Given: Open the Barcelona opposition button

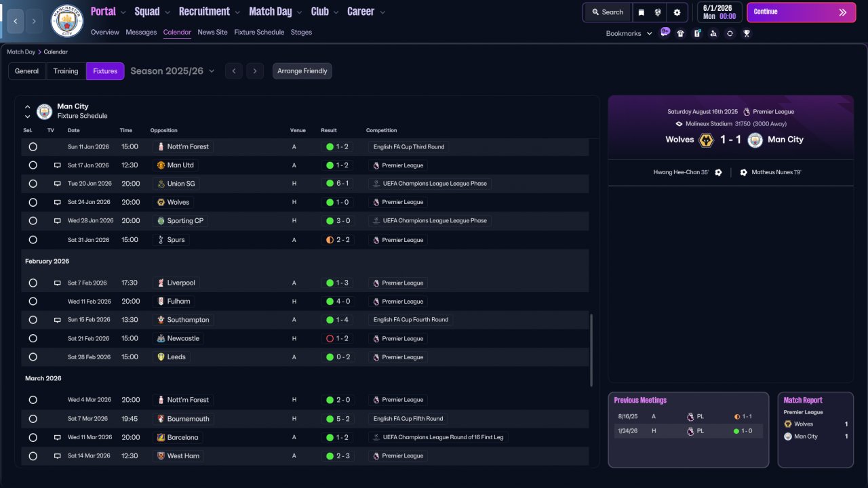Looking at the screenshot, I should point(178,438).
